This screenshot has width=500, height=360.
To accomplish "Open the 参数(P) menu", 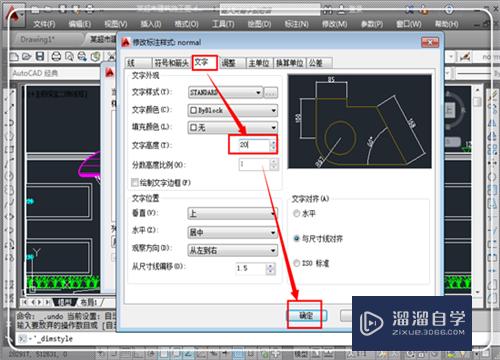I will coord(372,24).
